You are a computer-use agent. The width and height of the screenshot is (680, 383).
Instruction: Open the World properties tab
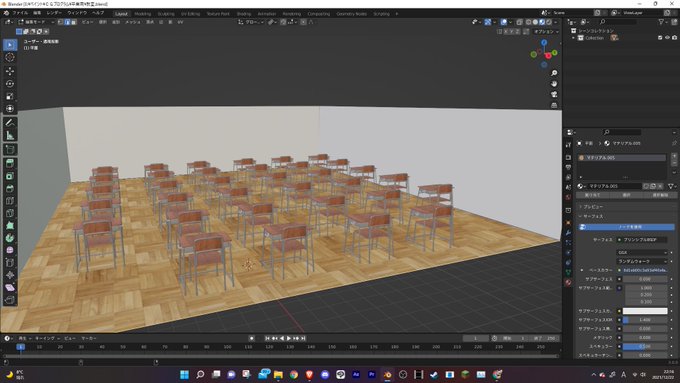[x=568, y=197]
